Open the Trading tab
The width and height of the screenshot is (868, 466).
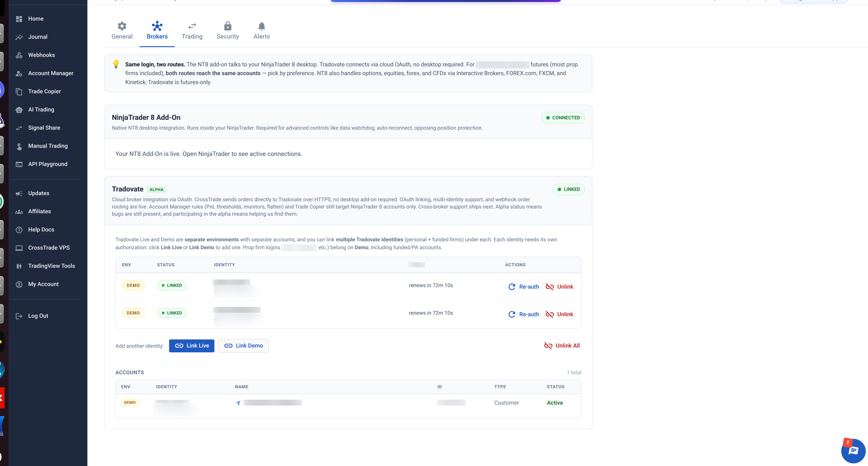pos(192,31)
